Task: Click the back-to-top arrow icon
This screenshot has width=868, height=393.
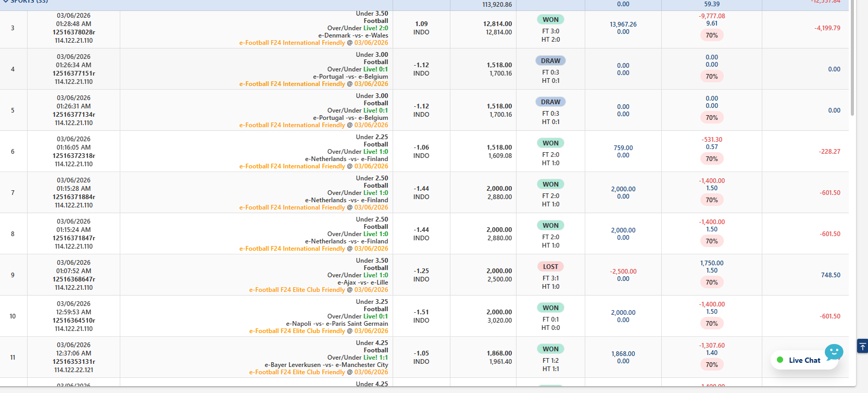Action: point(862,346)
